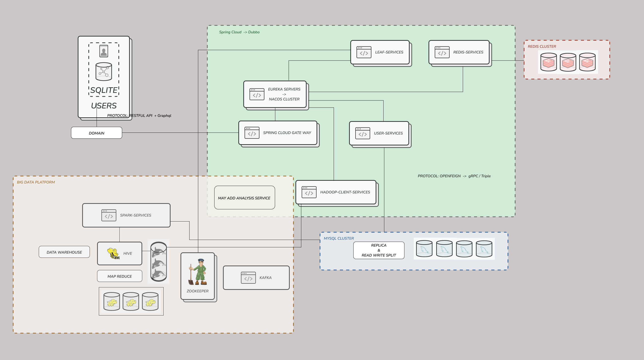Click the code window icon in LEAF-SERVICES
The width and height of the screenshot is (644, 360).
coord(364,52)
